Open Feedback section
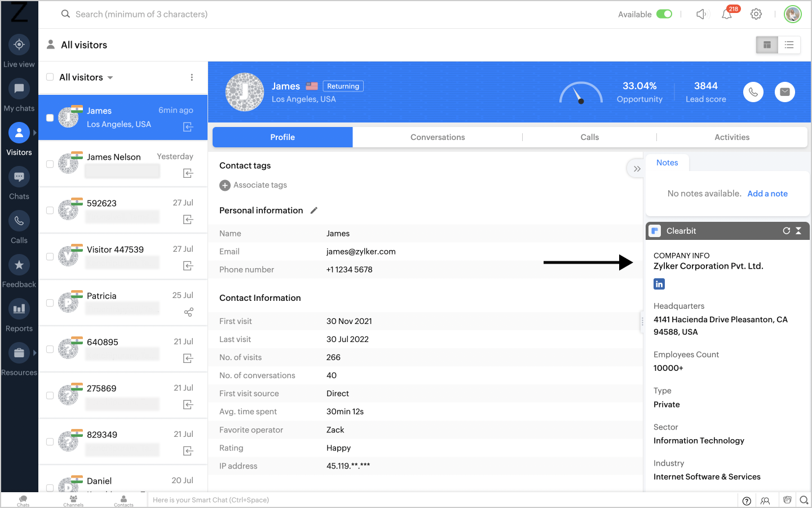The image size is (812, 508). pyautogui.click(x=19, y=271)
